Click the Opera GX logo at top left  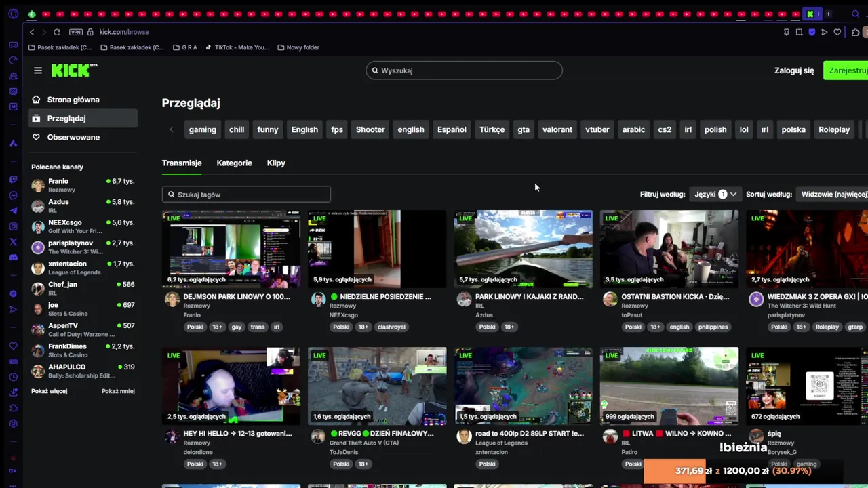point(13,14)
